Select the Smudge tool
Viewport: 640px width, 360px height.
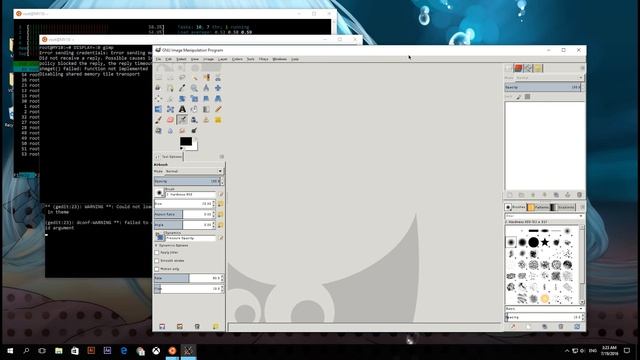[x=182, y=131]
